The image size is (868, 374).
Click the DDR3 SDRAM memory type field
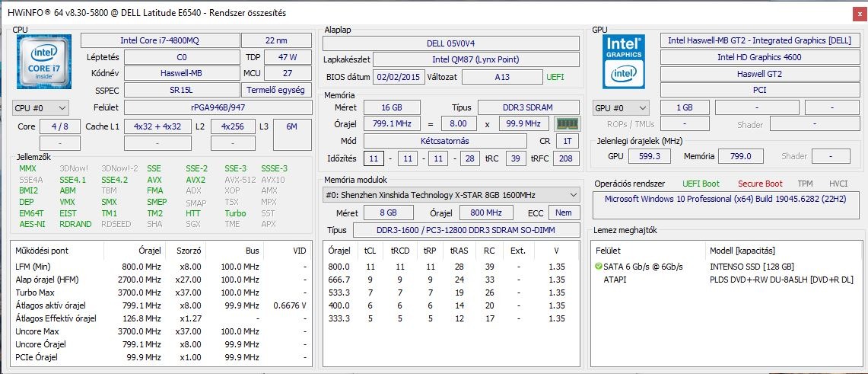pos(529,107)
